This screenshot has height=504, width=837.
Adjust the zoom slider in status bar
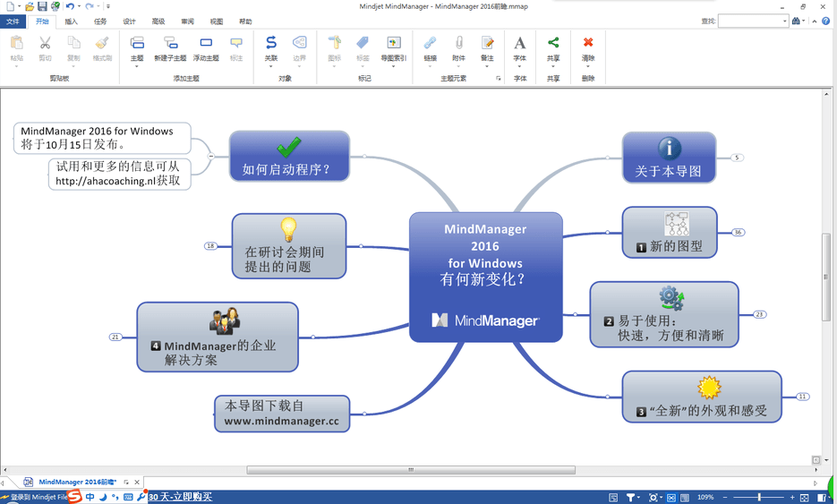point(759,497)
